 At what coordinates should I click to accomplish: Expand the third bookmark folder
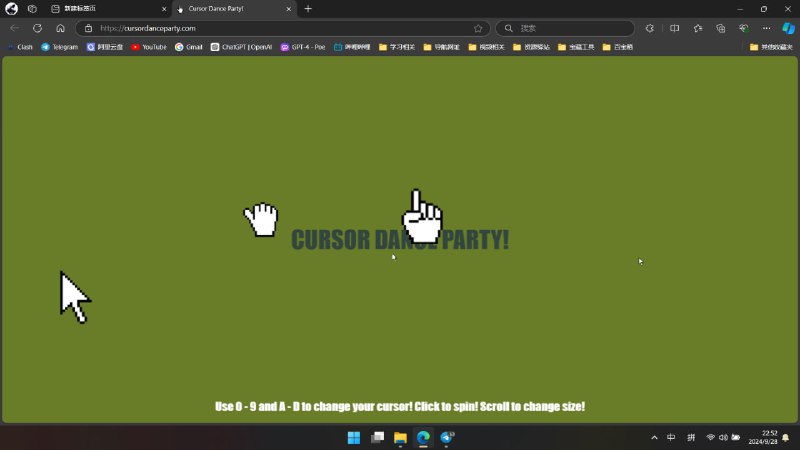(x=486, y=47)
